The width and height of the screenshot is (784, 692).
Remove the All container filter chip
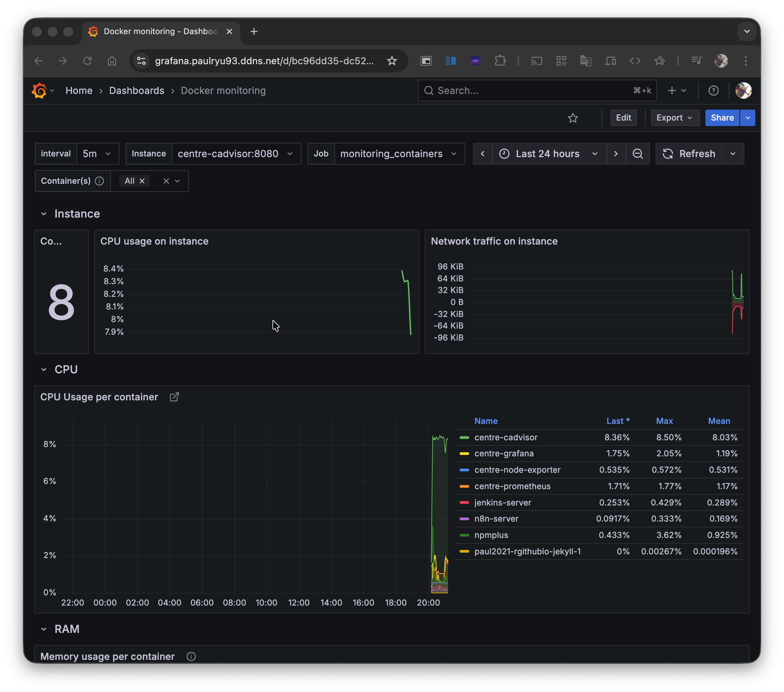(142, 181)
